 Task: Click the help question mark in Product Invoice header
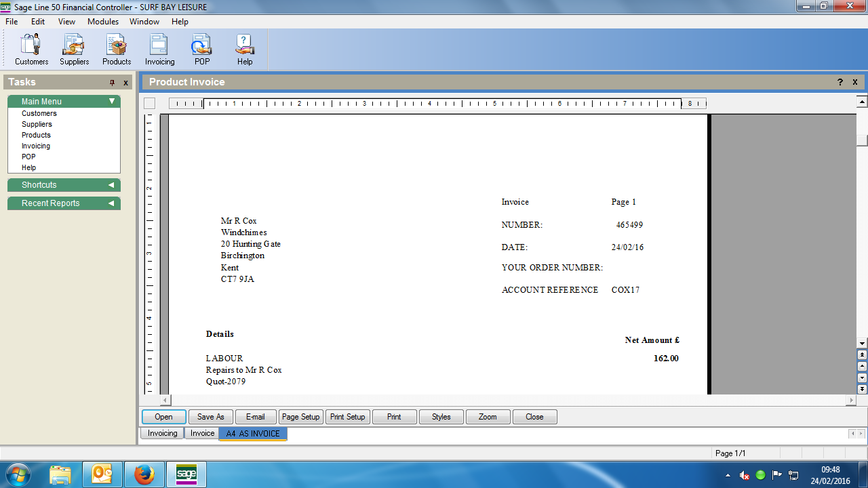coord(841,82)
